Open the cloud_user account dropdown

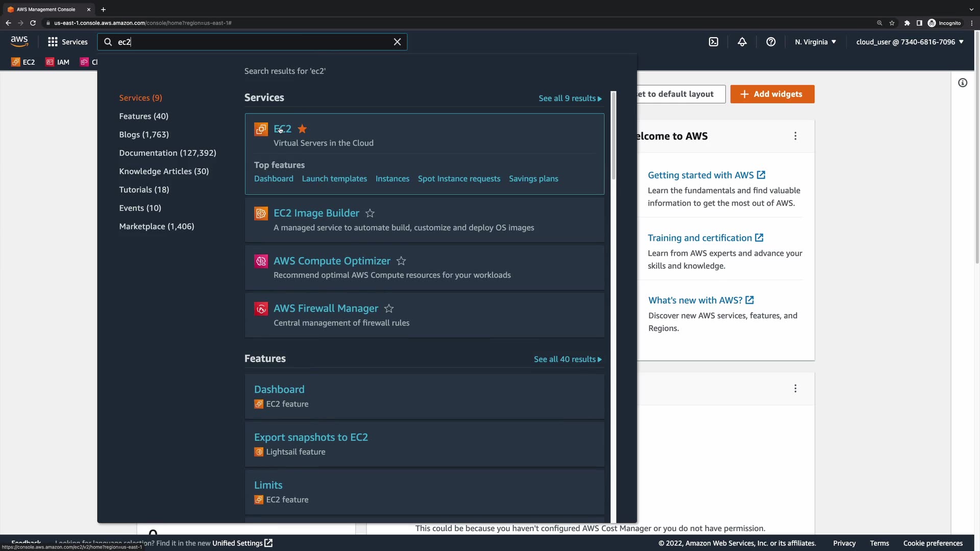tap(910, 42)
